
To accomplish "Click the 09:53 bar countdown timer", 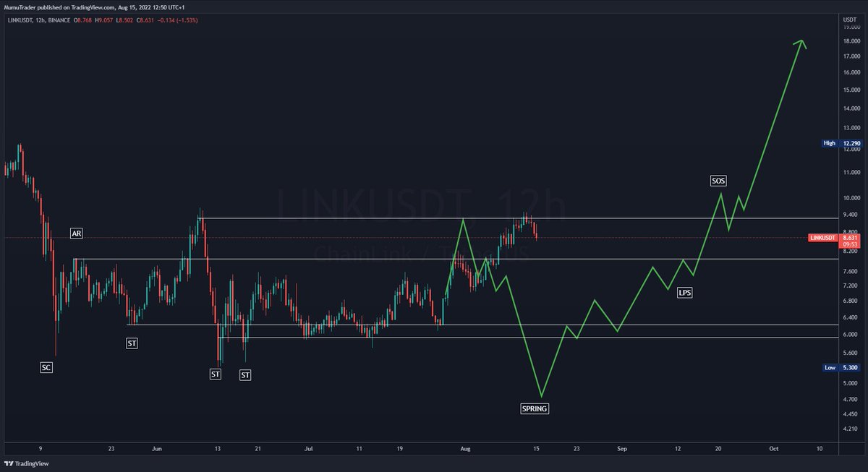I will click(848, 244).
